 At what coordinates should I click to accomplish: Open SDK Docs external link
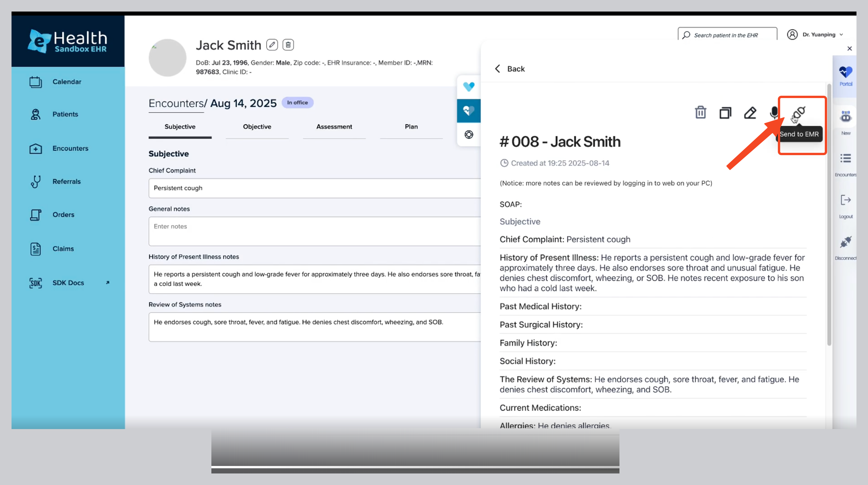68,283
